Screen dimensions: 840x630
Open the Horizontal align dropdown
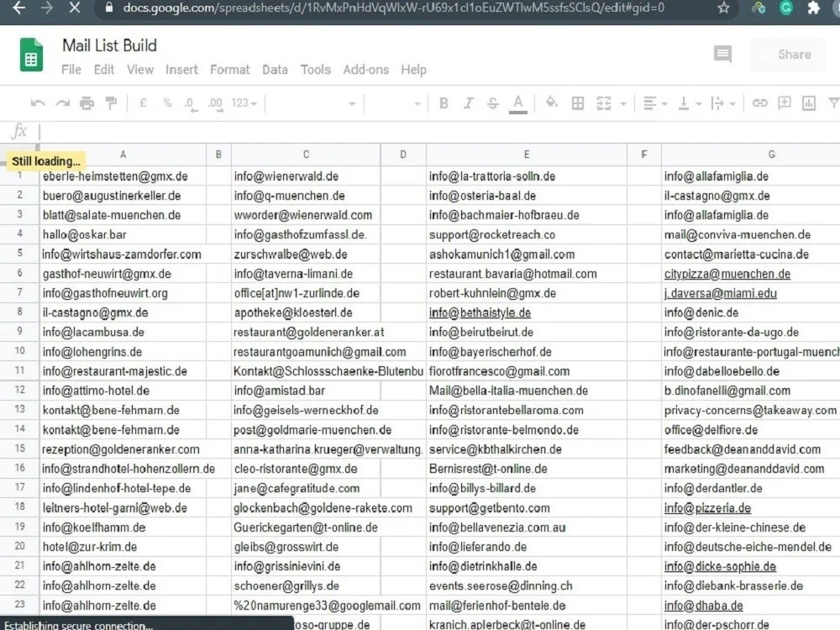click(x=654, y=102)
